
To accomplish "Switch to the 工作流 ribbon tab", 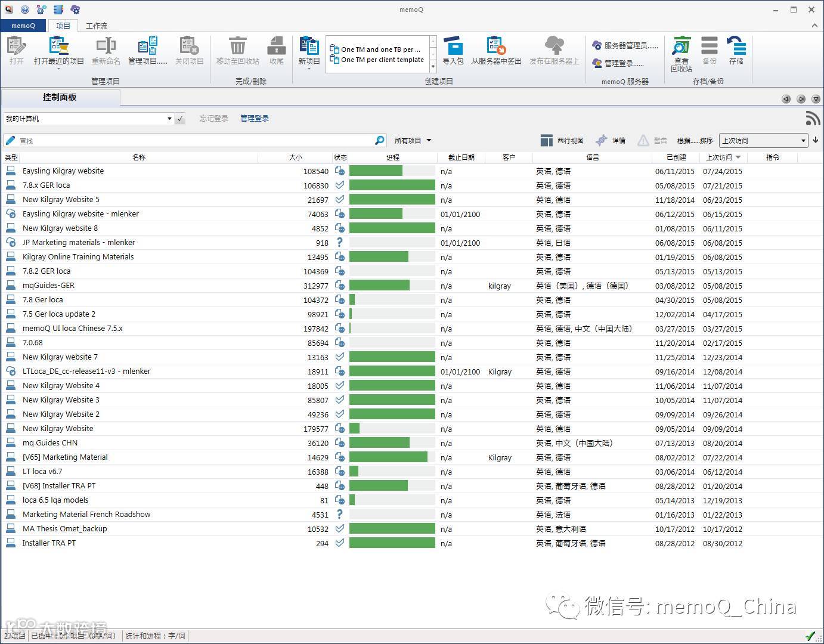I will click(x=97, y=26).
